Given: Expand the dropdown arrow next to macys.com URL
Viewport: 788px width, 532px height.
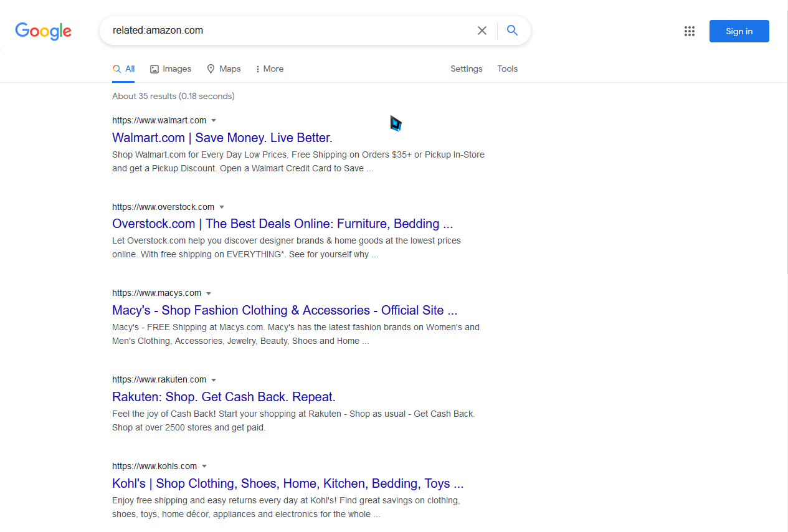Looking at the screenshot, I should pos(209,293).
